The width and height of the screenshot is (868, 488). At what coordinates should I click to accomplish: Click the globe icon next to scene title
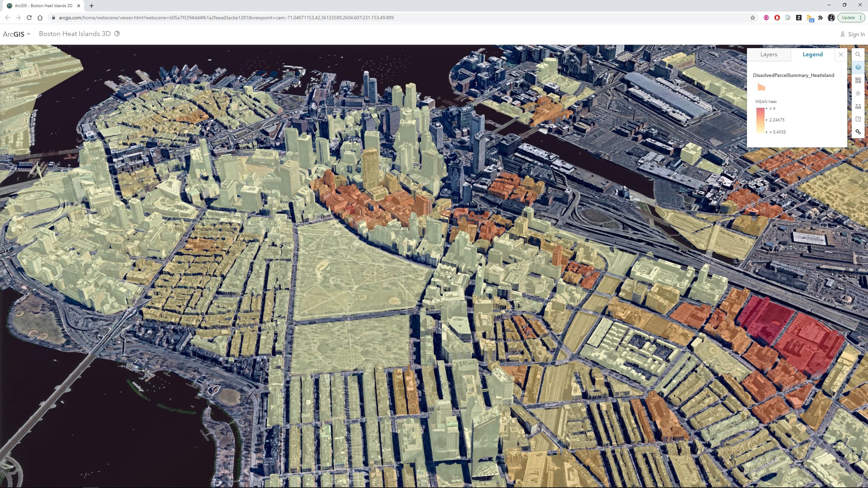[x=117, y=34]
